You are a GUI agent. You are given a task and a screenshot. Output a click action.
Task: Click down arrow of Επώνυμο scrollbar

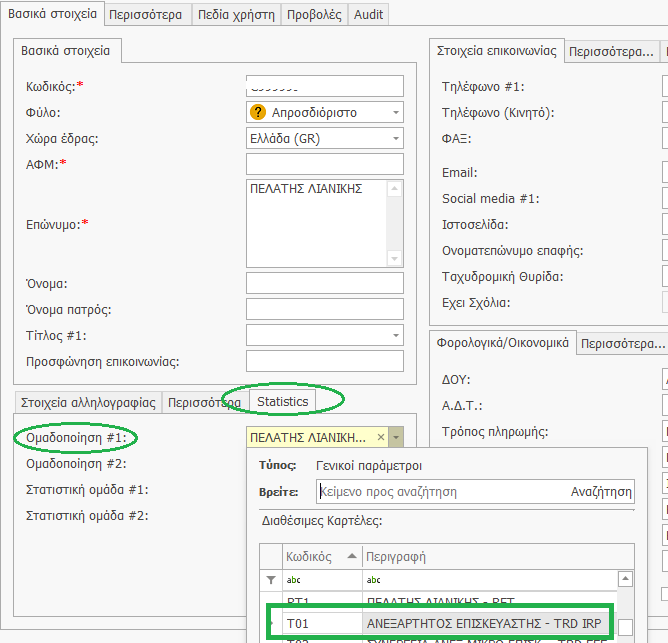click(394, 258)
